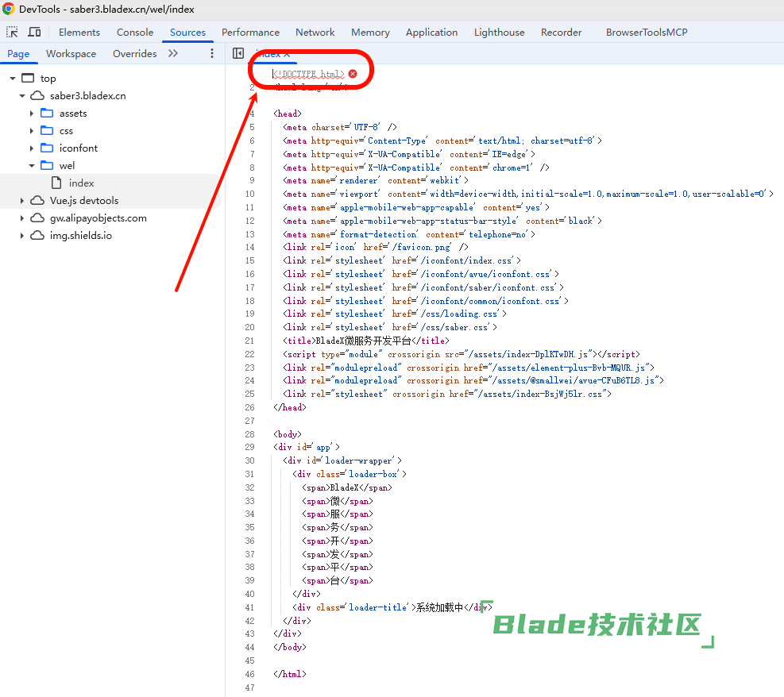Open the Network panel
The width and height of the screenshot is (784, 697).
point(315,33)
